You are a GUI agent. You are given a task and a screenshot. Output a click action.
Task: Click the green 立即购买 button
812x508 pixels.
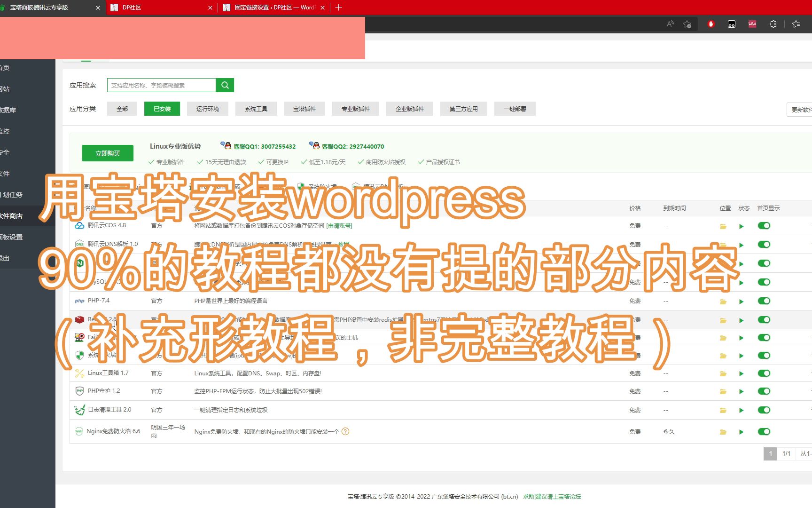point(108,153)
